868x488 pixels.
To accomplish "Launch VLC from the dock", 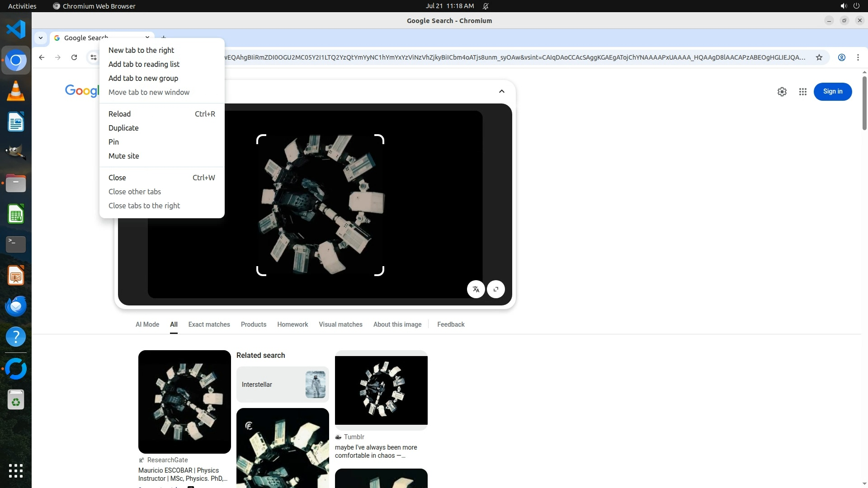I will coord(16,91).
